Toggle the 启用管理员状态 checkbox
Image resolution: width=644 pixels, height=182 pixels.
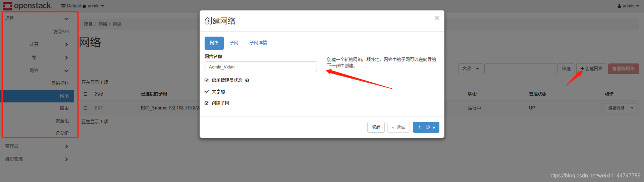tap(207, 80)
